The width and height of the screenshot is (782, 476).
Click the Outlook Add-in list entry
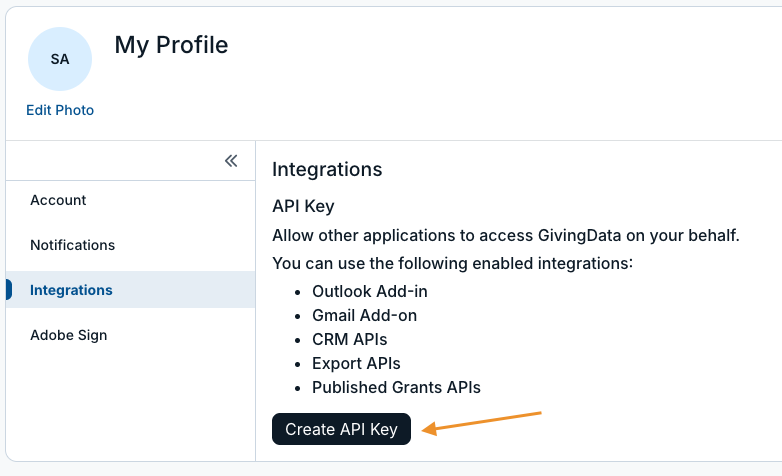[x=370, y=291]
